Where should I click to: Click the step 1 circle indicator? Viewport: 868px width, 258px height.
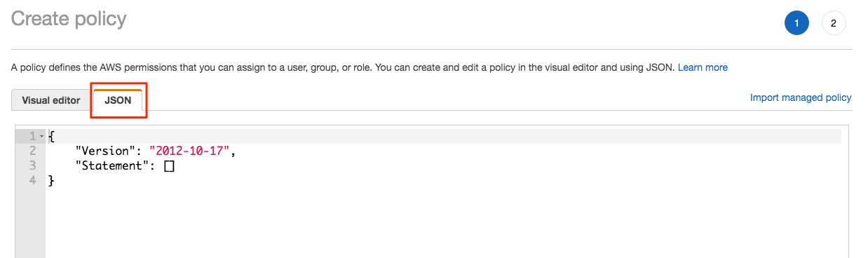pos(796,22)
